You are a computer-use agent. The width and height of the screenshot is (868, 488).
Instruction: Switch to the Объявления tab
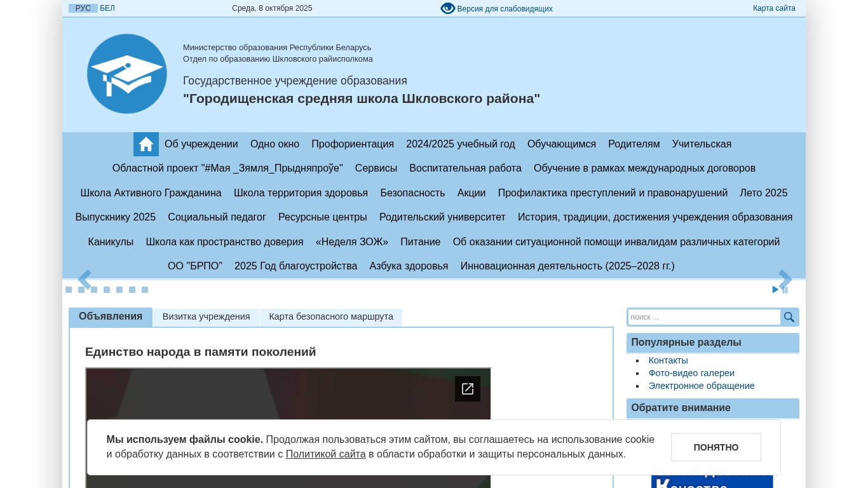pyautogui.click(x=111, y=317)
